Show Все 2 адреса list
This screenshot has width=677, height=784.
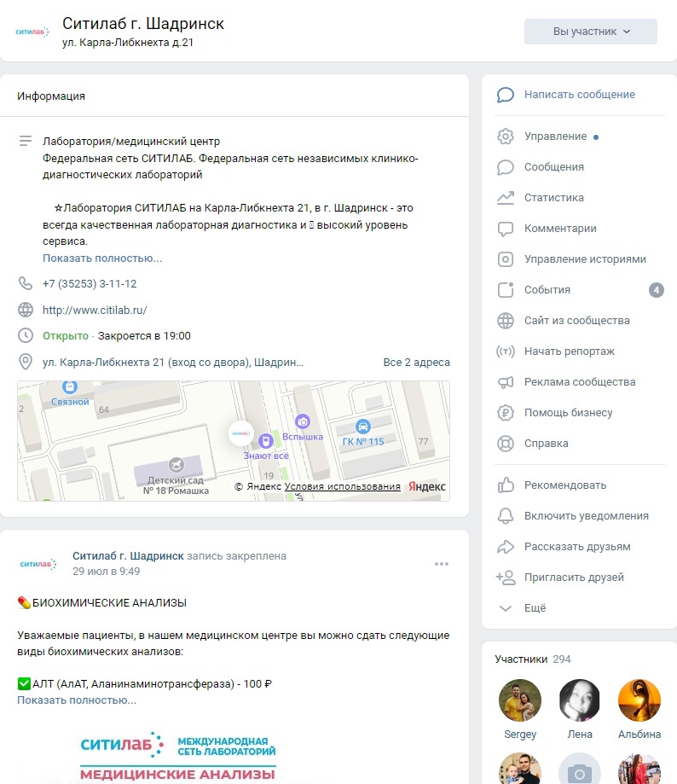[416, 362]
